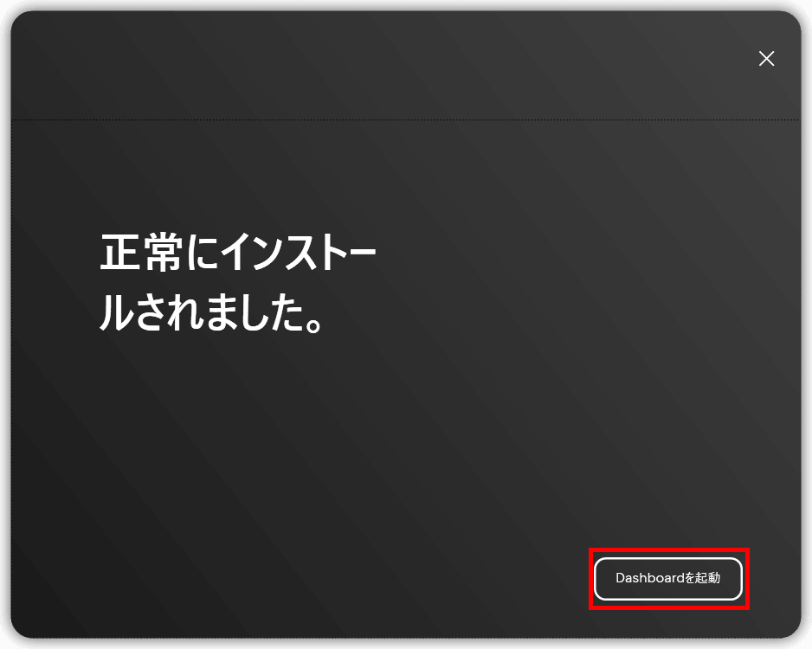Launch Dashboard from the install complete screen
Viewport: 812px width, 649px height.
(667, 578)
